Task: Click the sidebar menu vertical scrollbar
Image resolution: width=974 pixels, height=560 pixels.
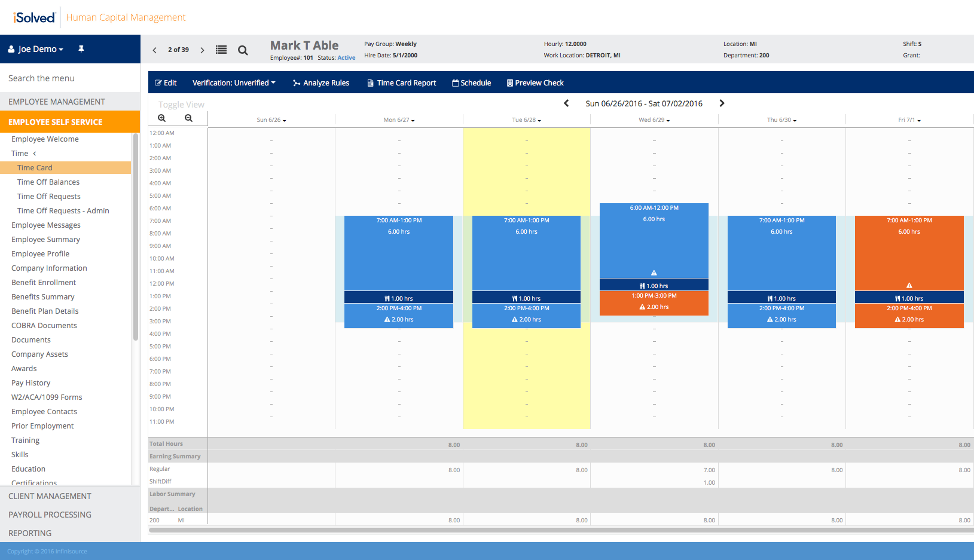Action: pyautogui.click(x=136, y=237)
